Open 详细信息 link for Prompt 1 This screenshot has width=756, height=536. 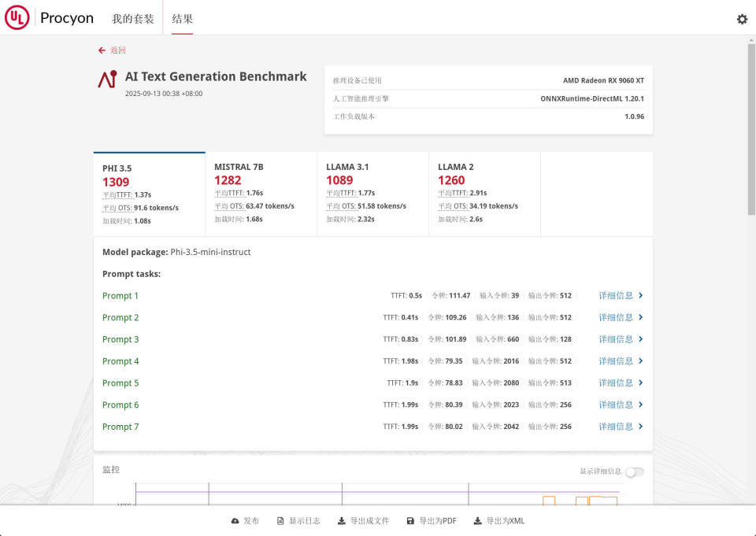coord(616,295)
